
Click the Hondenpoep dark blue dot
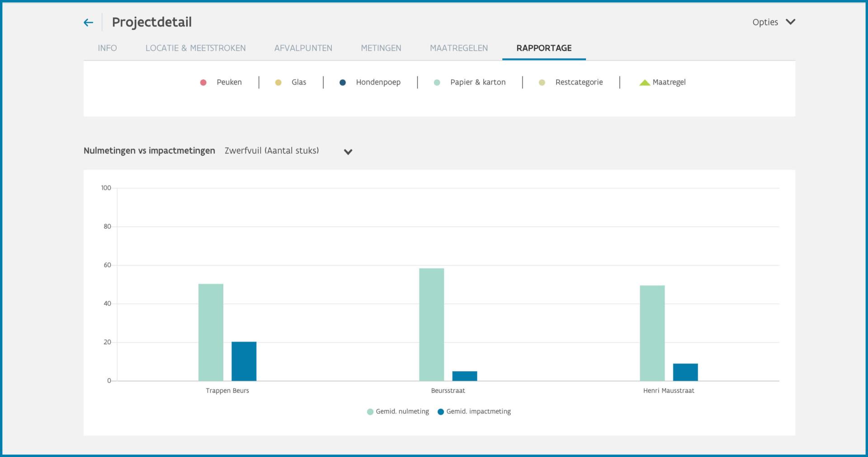click(x=343, y=82)
